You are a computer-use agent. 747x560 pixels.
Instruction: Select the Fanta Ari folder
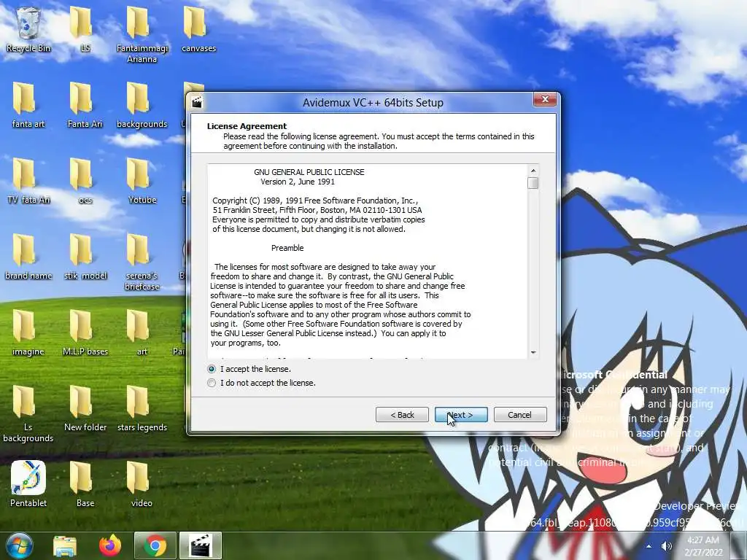[x=85, y=105]
